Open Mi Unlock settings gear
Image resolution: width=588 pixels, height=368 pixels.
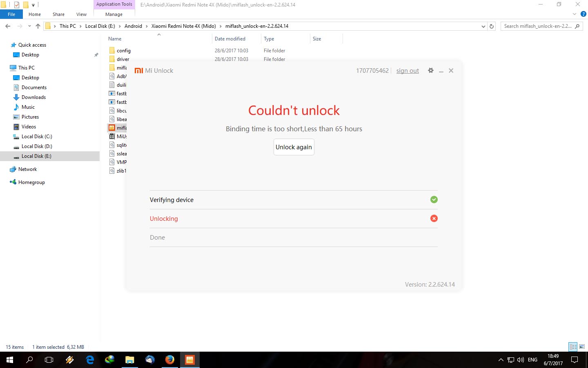(430, 70)
